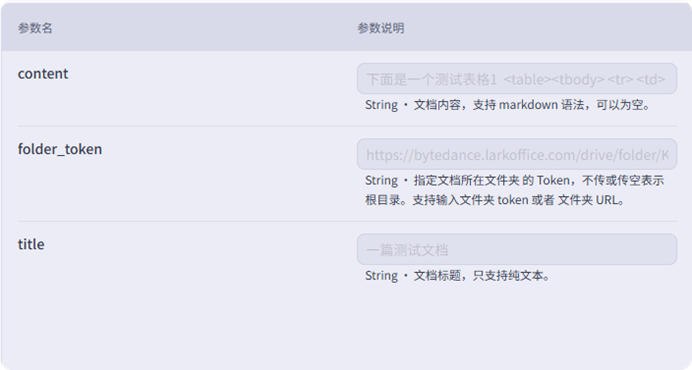692x370 pixels.
Task: Select the 参数名 column header
Action: (35, 28)
